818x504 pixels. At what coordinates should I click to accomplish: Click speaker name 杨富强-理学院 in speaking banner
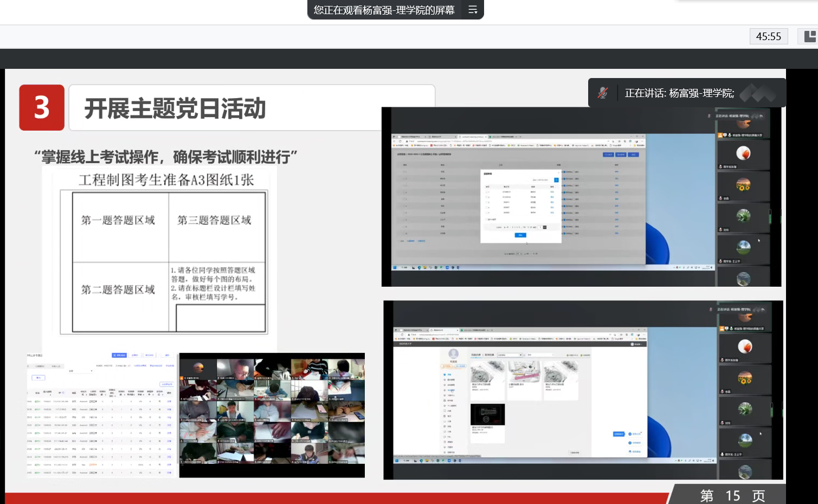[x=701, y=93]
